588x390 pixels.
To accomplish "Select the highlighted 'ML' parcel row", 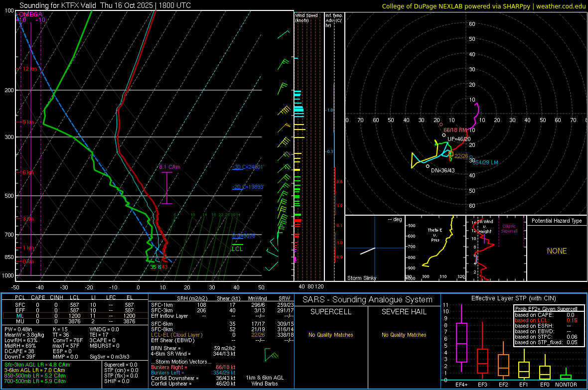I will (75, 316).
